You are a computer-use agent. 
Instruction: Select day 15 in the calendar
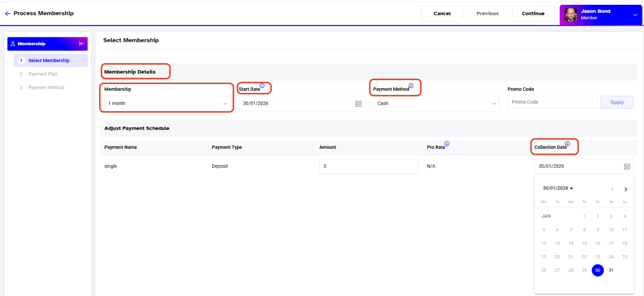[584, 243]
